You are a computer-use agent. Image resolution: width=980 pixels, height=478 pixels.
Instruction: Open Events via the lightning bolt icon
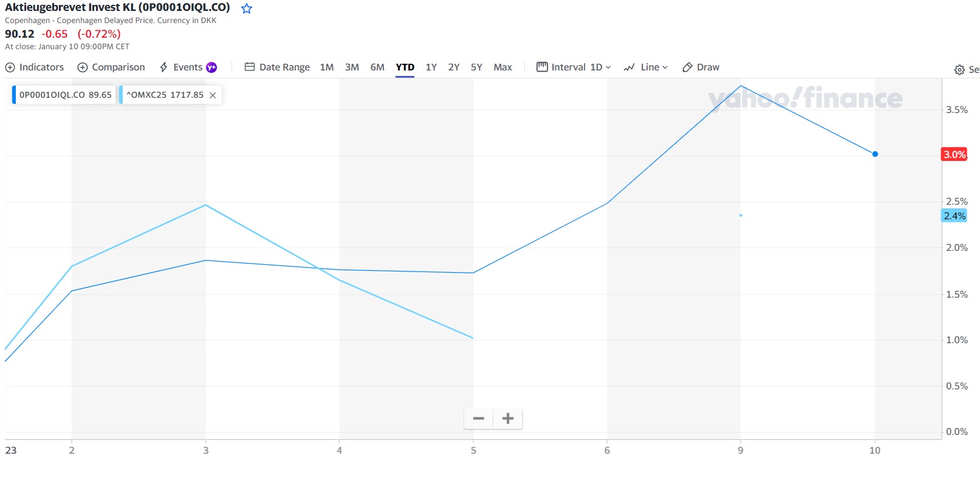click(163, 67)
